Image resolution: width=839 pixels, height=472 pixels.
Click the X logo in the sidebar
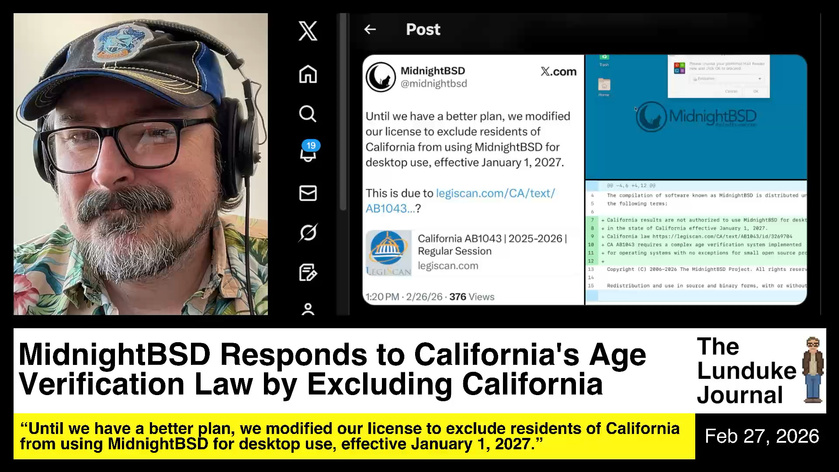(308, 31)
